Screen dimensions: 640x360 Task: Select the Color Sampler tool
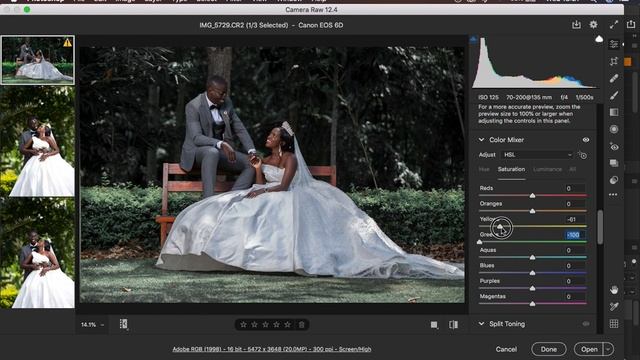click(x=614, y=307)
